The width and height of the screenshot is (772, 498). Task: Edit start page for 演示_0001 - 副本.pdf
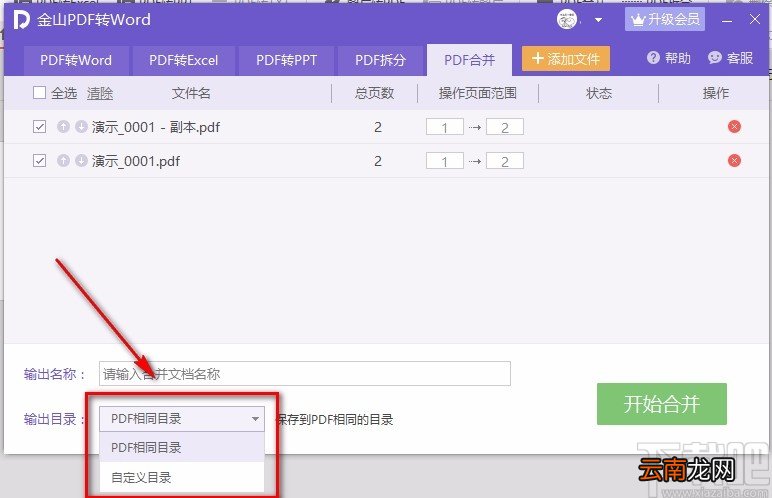pyautogui.click(x=445, y=127)
